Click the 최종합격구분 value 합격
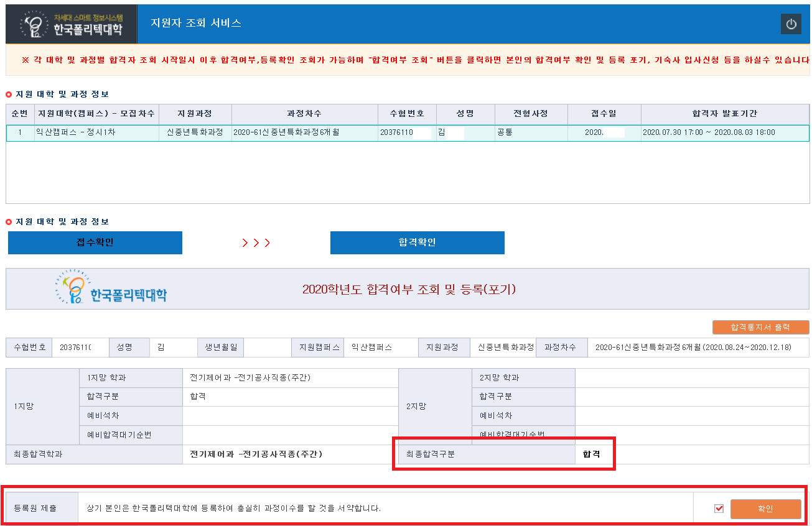Screen dimensions: 812x526 [592, 454]
